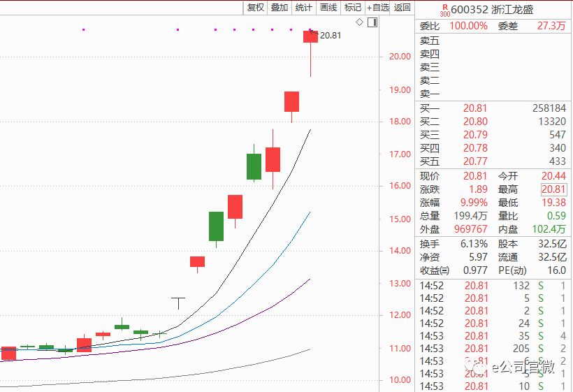The height and width of the screenshot is (392, 573).
Task: Open the 统计 statistics tool
Action: point(304,7)
